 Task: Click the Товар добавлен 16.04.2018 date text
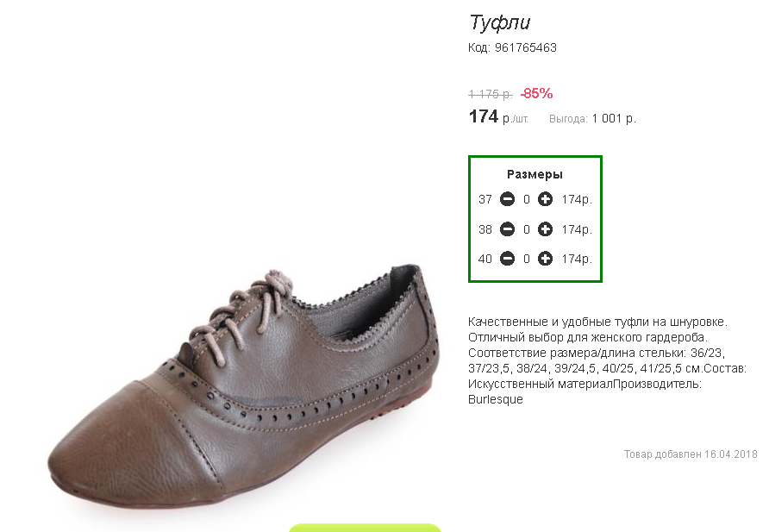[x=691, y=454]
